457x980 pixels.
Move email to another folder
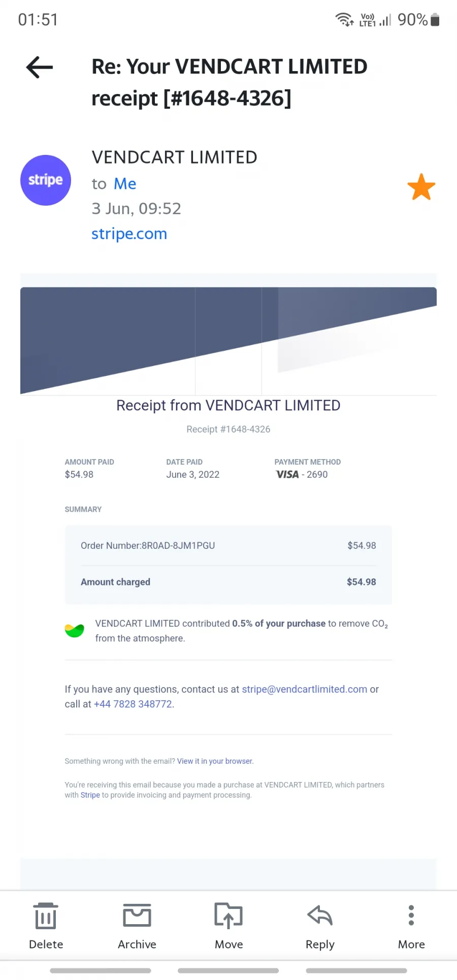[228, 926]
